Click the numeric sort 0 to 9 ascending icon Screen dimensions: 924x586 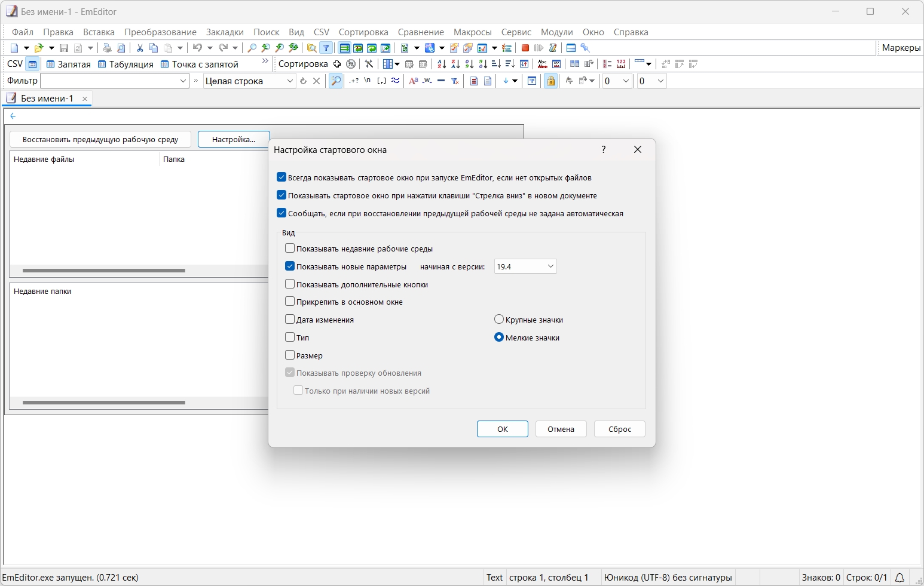[469, 64]
